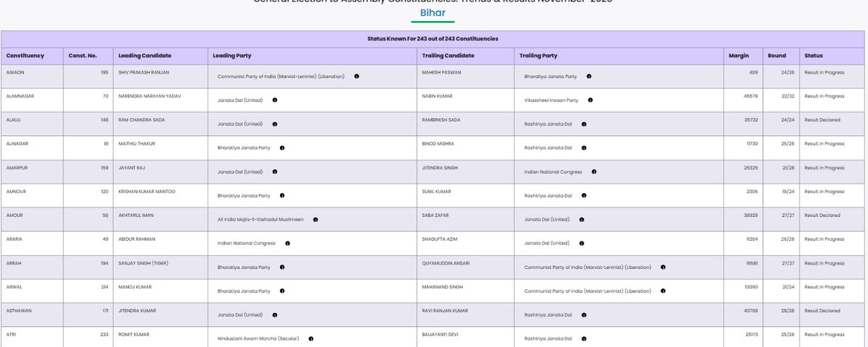Screen dimensions: 868x347
Task: Click margin value 45578
Action: click(x=752, y=96)
